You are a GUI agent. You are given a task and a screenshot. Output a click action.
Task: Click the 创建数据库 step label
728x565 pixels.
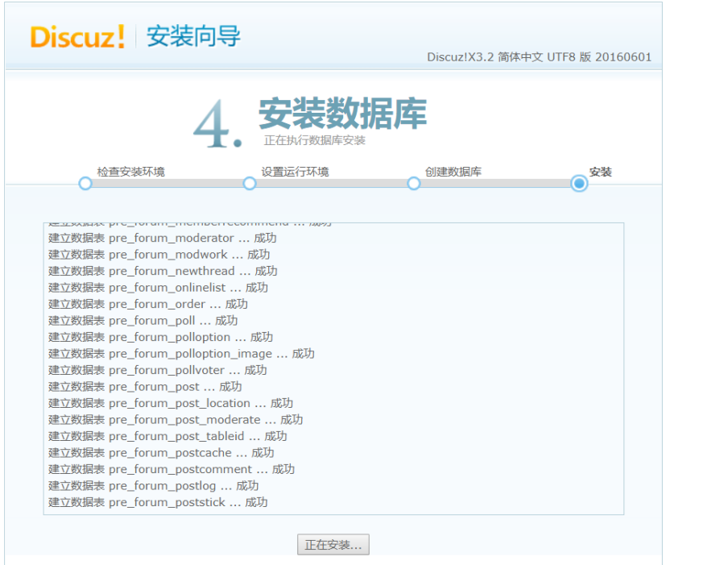[453, 172]
